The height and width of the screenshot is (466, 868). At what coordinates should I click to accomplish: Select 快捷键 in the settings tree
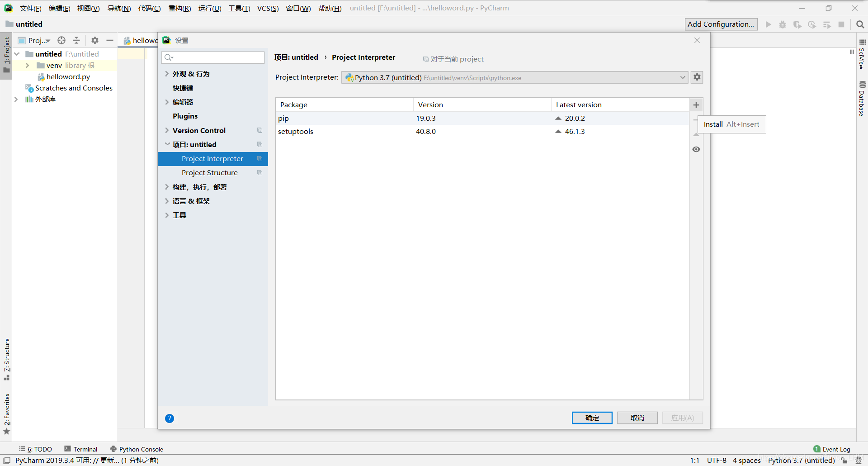click(183, 88)
